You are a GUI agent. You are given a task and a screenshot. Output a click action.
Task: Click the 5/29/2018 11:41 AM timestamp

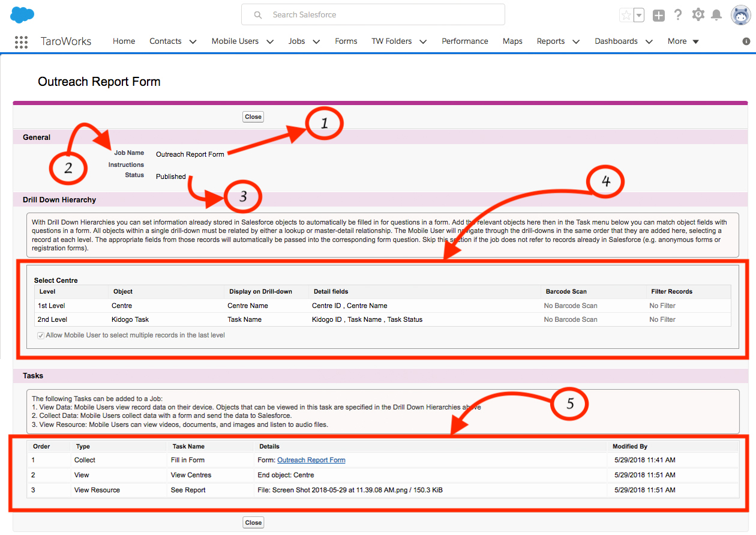point(645,460)
